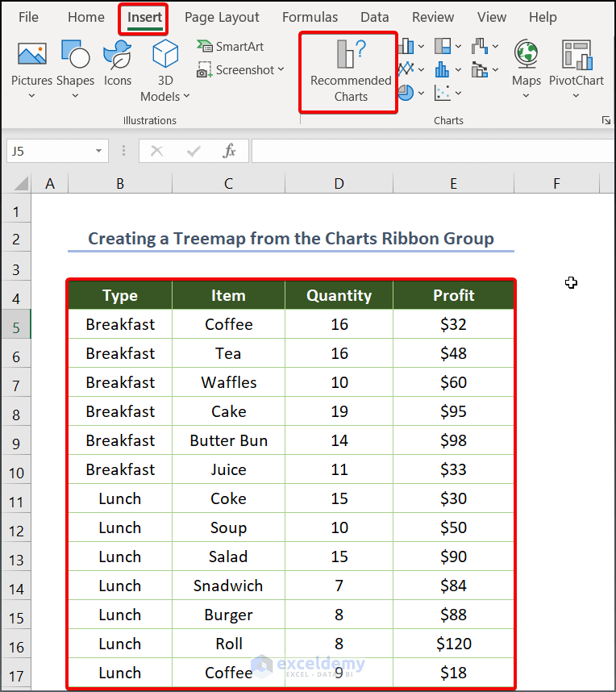Click the worksheet title about Treemap

(x=291, y=238)
